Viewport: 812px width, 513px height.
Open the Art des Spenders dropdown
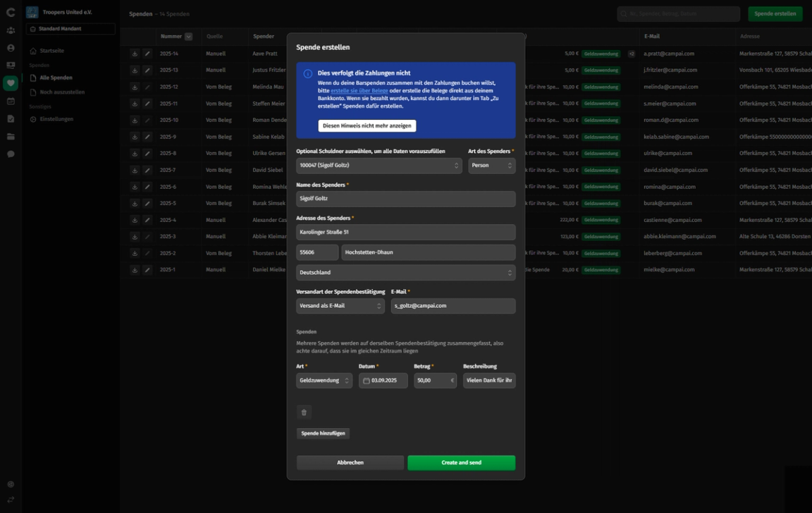click(x=491, y=166)
